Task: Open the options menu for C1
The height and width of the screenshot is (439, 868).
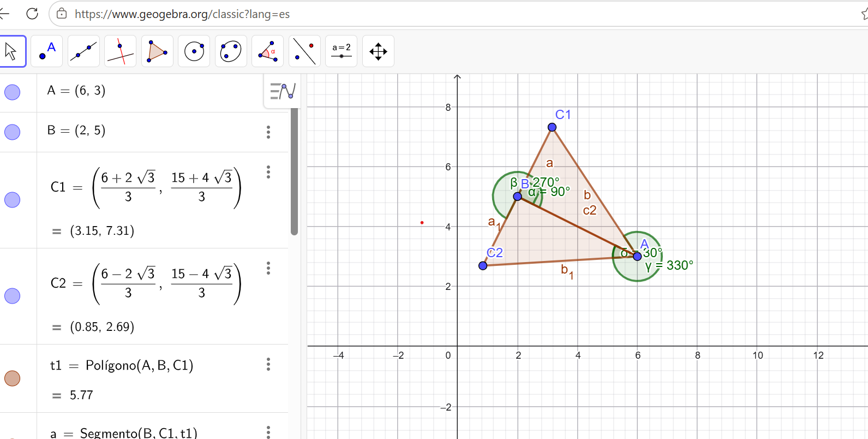Action: 268,172
